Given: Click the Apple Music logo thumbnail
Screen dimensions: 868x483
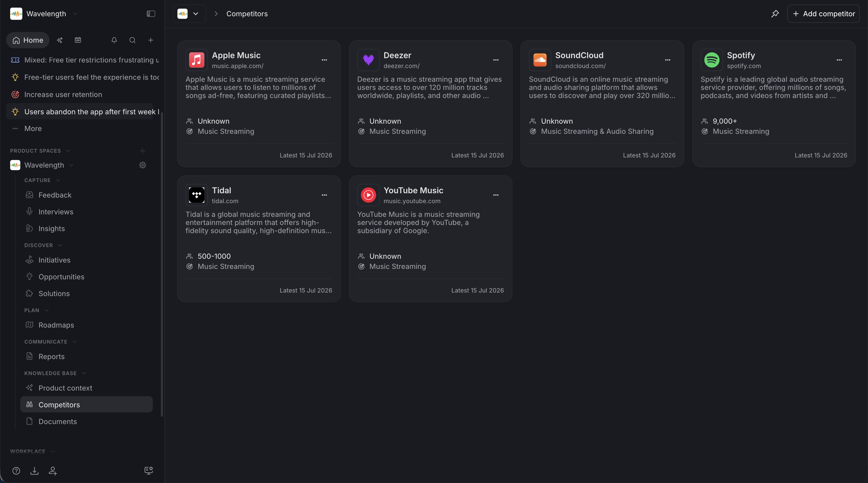Looking at the screenshot, I should (x=196, y=60).
